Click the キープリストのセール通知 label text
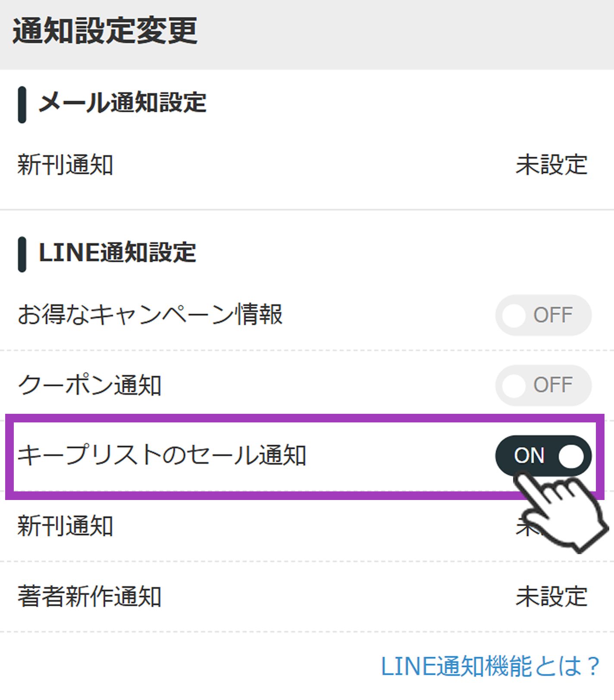Screen dimensions: 614x700 [162, 456]
